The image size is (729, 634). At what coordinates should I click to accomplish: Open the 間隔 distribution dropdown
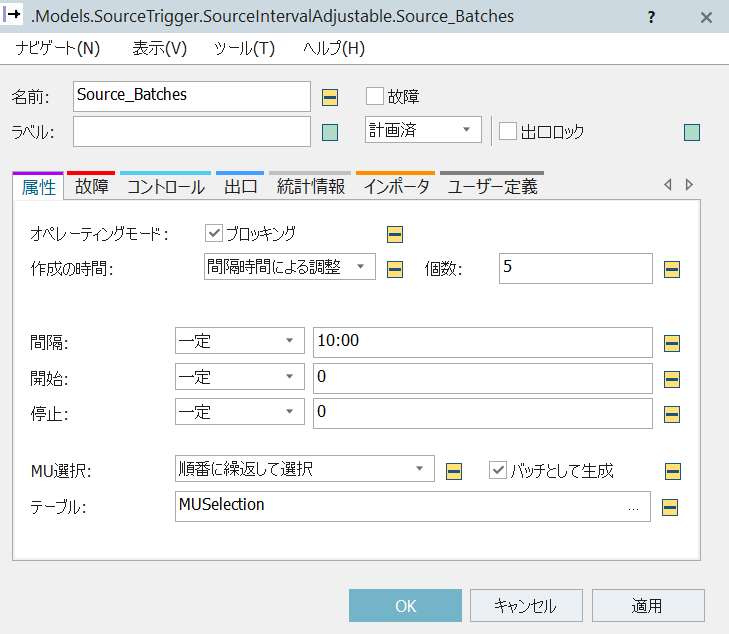(x=240, y=340)
